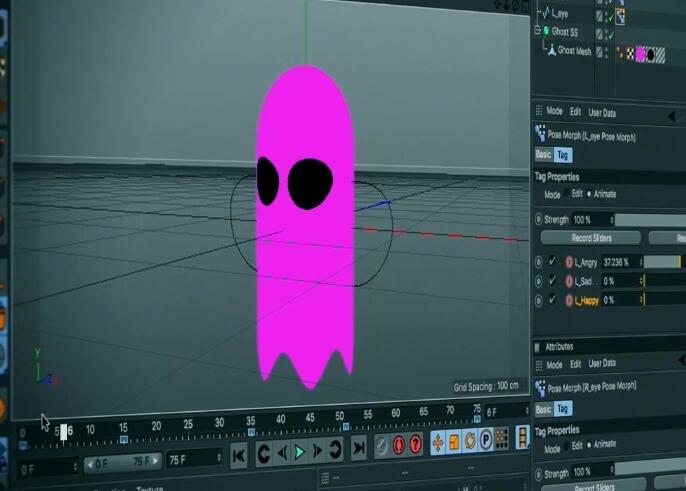Click the checkered UVW tag on Ghost Mesh
The image size is (686, 491).
[x=630, y=54]
